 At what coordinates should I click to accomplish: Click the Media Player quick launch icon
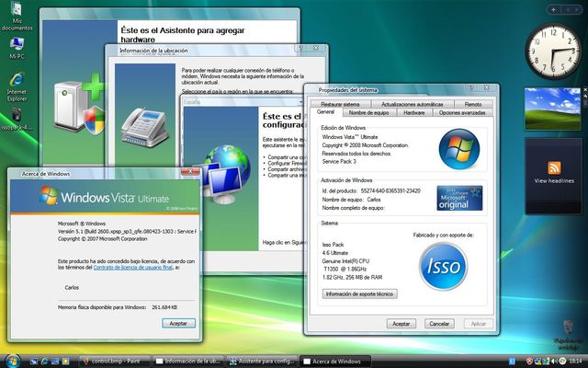(65, 362)
